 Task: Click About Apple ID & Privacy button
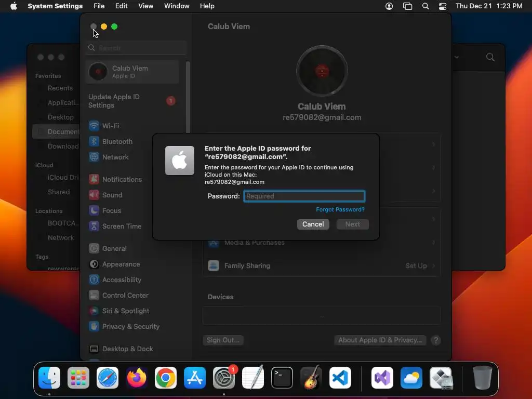(380, 340)
